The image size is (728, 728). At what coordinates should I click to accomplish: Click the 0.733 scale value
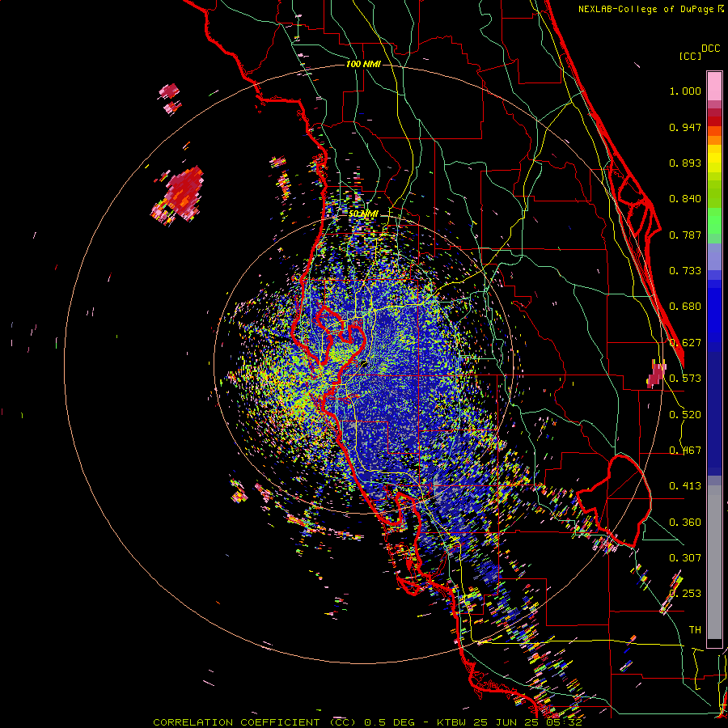(685, 271)
